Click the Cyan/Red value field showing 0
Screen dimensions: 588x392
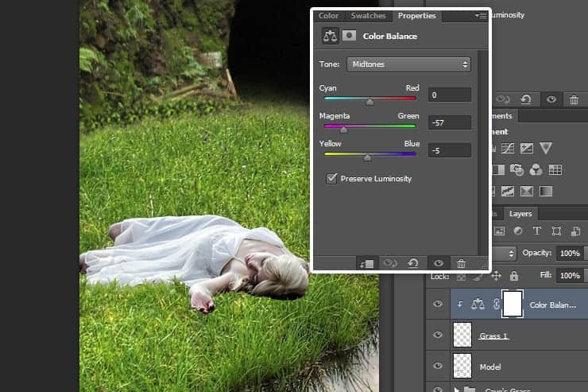point(449,95)
